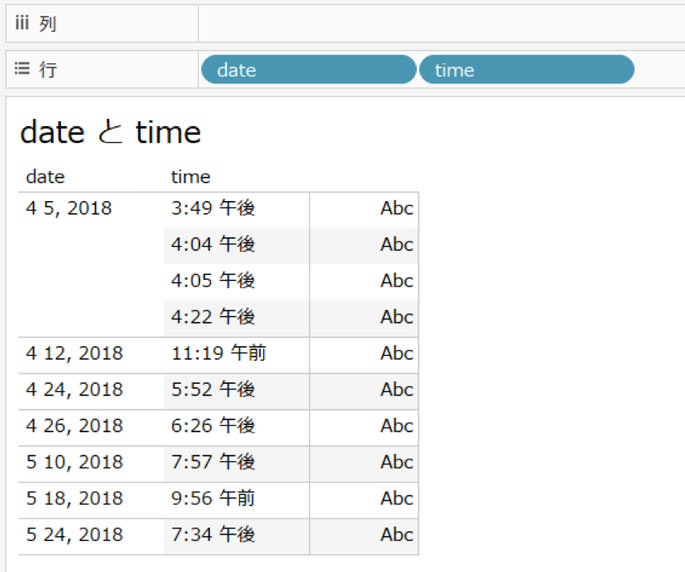Select the 5 10, 2018 date cell
Screen dimensions: 685x572
[x=74, y=462]
